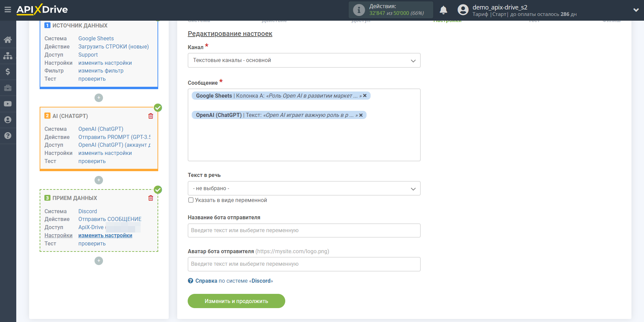Click the account avatar icon

coord(463,10)
